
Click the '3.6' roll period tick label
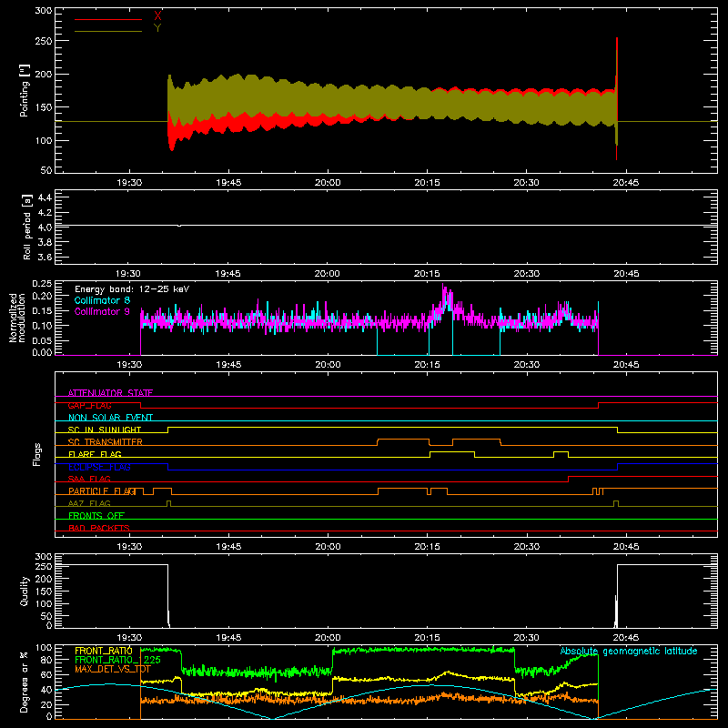tap(44, 258)
